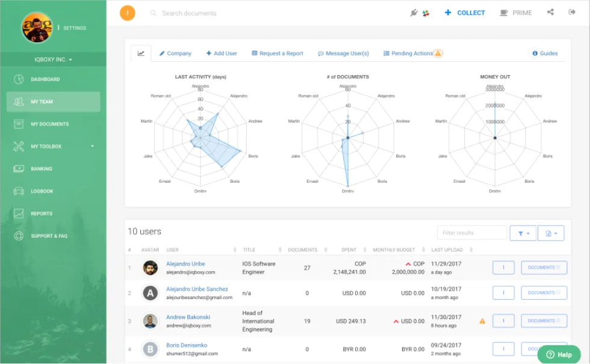Open the Help chat bubble in the corner

560,354
